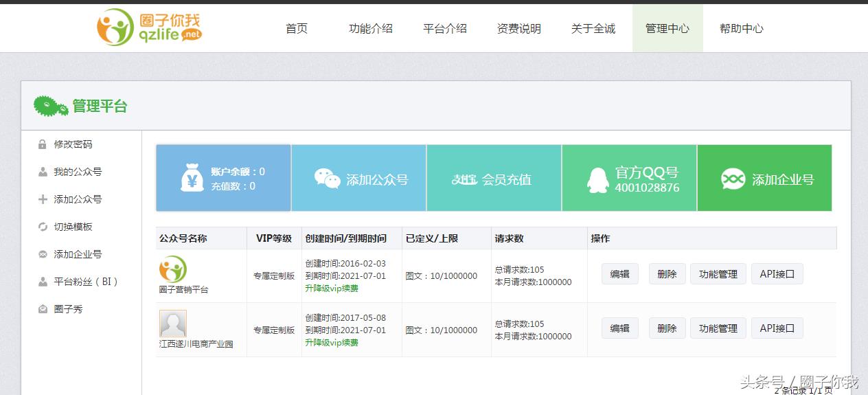Click 删除 for 圈子营销平台

point(667,274)
